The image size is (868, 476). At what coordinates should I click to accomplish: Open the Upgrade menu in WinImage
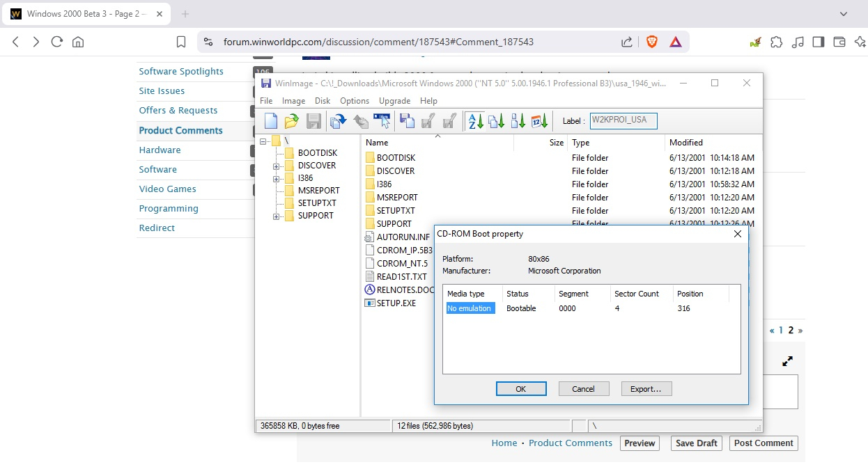pyautogui.click(x=394, y=101)
